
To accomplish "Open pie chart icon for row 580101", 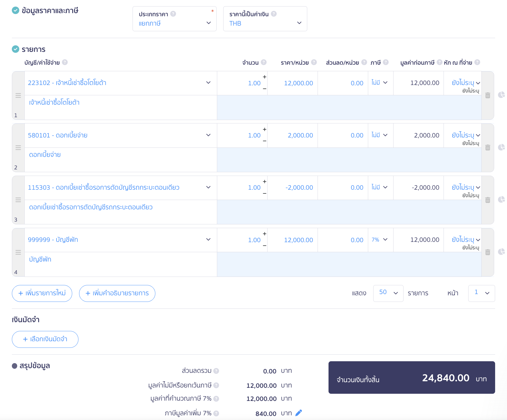I will point(502,147).
